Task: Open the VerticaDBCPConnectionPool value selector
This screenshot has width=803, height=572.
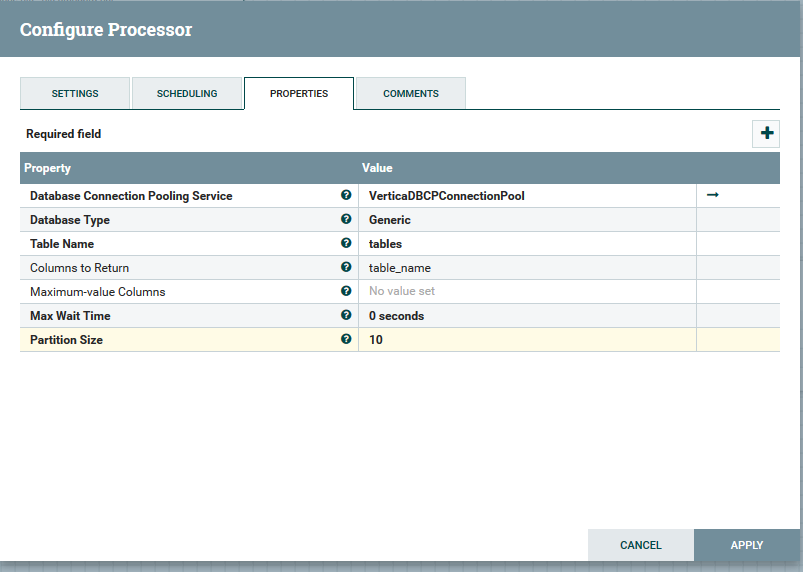Action: [527, 196]
